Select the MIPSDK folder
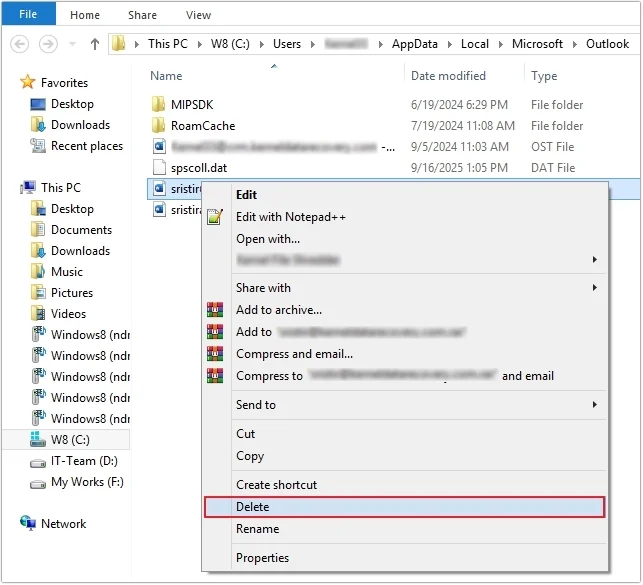 click(192, 105)
